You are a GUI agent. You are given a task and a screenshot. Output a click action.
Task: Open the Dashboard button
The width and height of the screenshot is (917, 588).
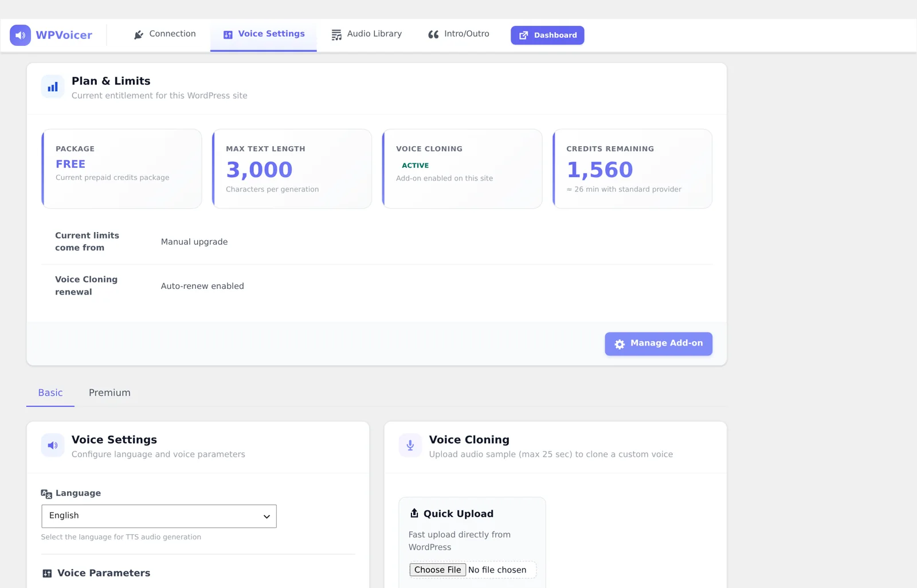[x=547, y=35]
